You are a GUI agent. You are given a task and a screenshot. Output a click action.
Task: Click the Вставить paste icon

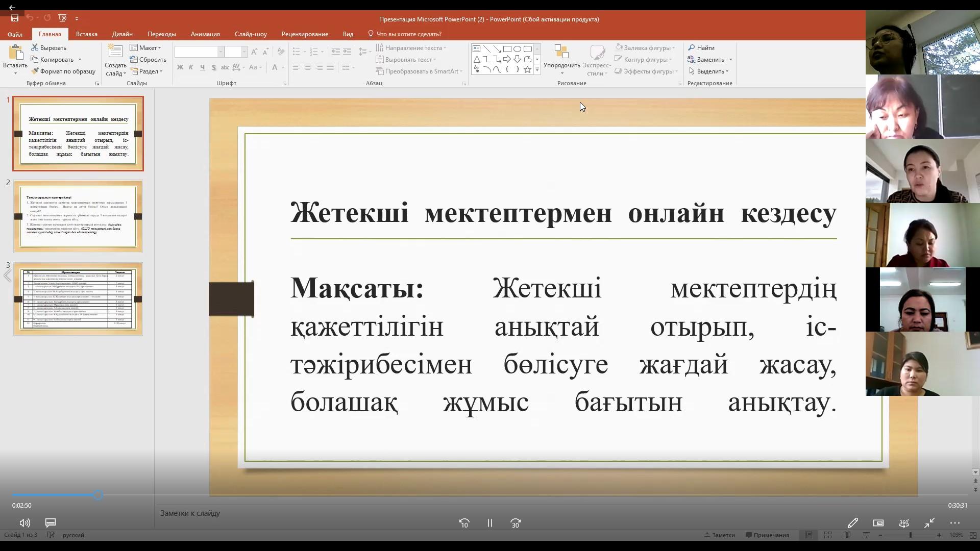coord(15,52)
